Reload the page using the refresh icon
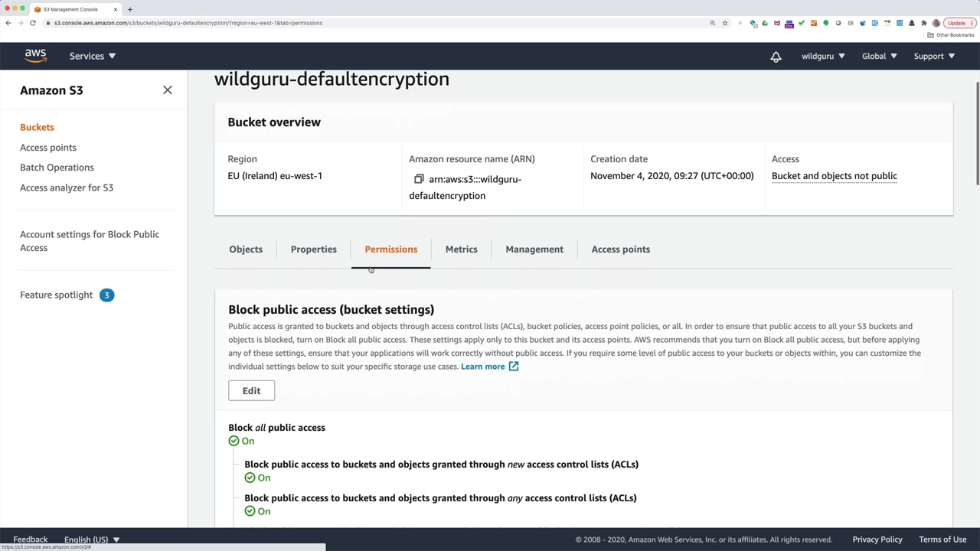This screenshot has width=980, height=551. (x=33, y=23)
